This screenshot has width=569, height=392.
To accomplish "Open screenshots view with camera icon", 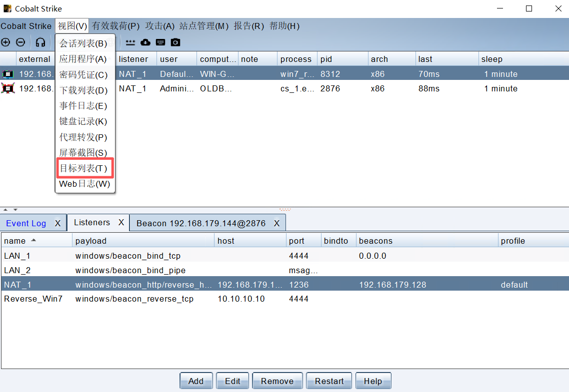I will pyautogui.click(x=175, y=42).
